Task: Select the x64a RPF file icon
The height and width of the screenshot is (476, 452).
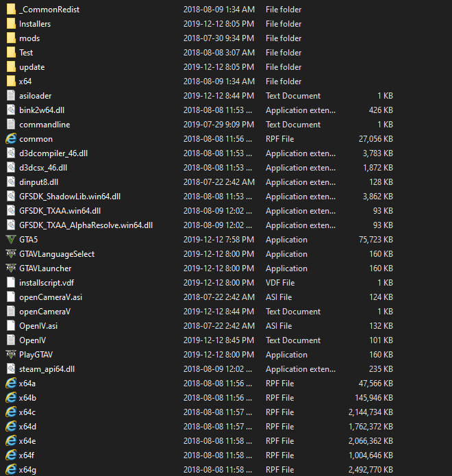Action: tap(11, 384)
